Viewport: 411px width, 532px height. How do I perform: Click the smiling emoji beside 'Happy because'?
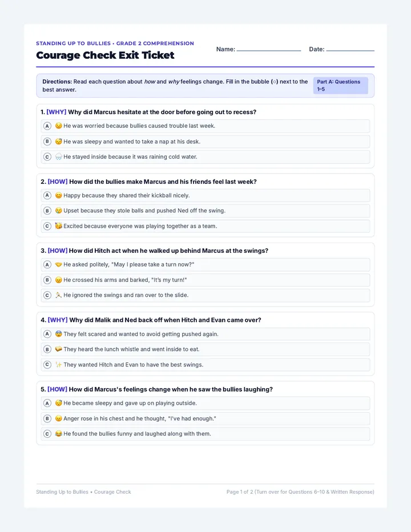pos(58,195)
